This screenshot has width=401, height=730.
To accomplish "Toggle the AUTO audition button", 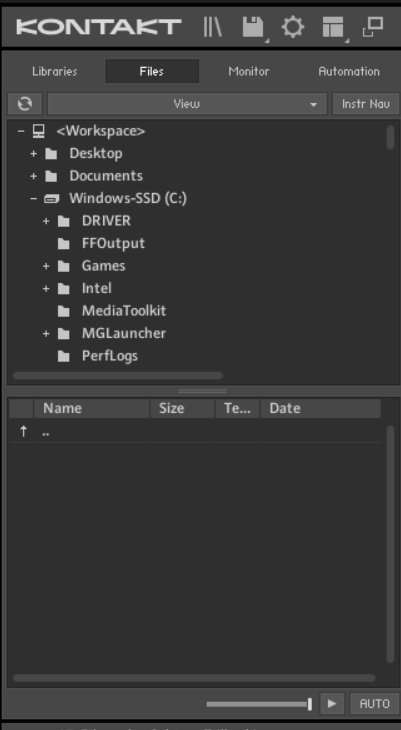I will 375,703.
